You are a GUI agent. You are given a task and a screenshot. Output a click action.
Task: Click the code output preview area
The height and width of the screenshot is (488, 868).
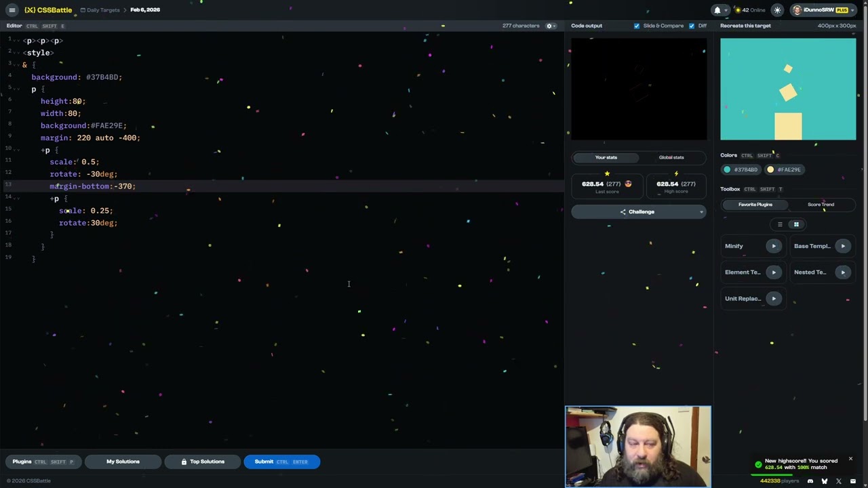click(639, 89)
